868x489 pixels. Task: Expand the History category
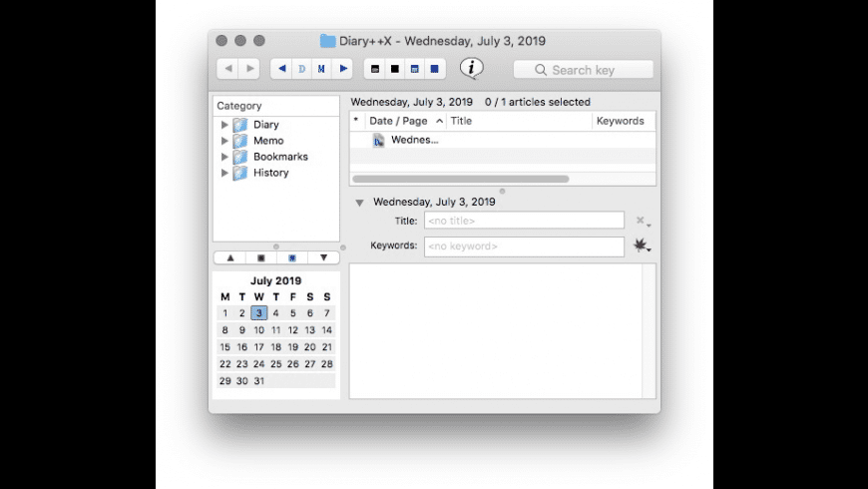(x=224, y=173)
